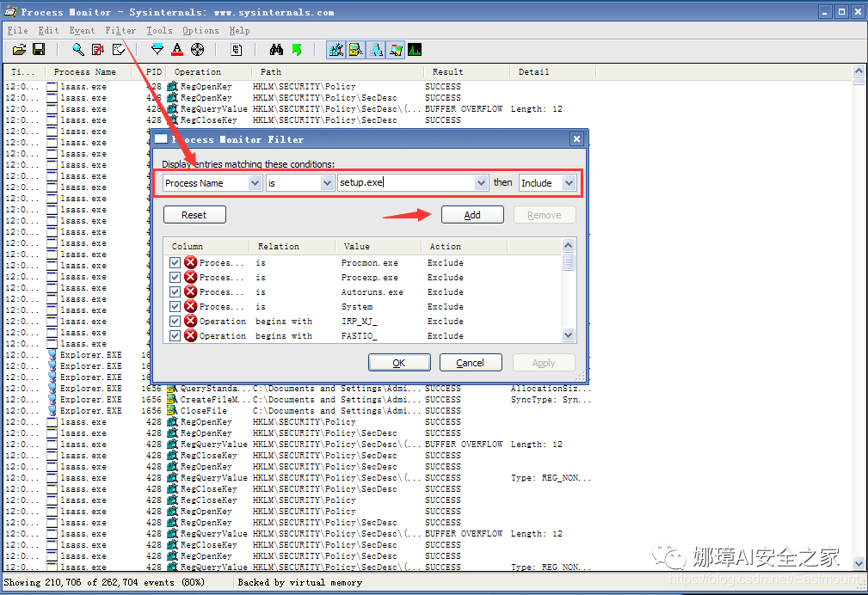Toggle Show Network Activity icon
Image resolution: width=868 pixels, height=595 pixels.
tap(375, 50)
